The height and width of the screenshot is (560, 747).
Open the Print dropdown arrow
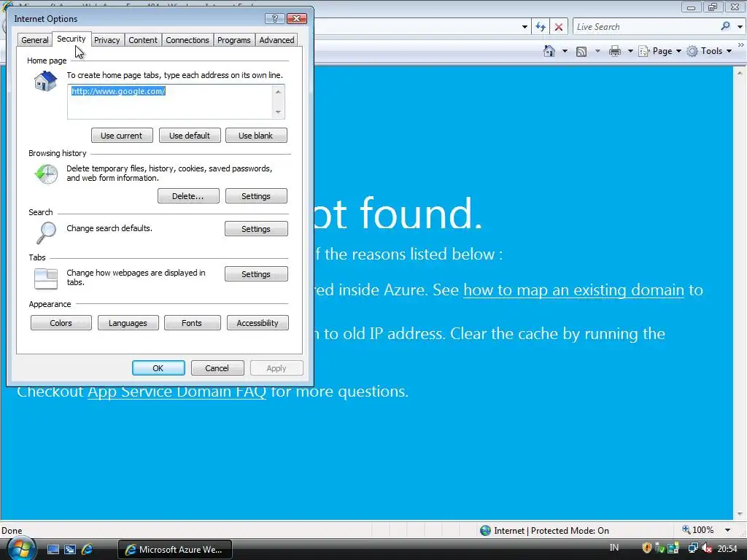[x=630, y=51]
